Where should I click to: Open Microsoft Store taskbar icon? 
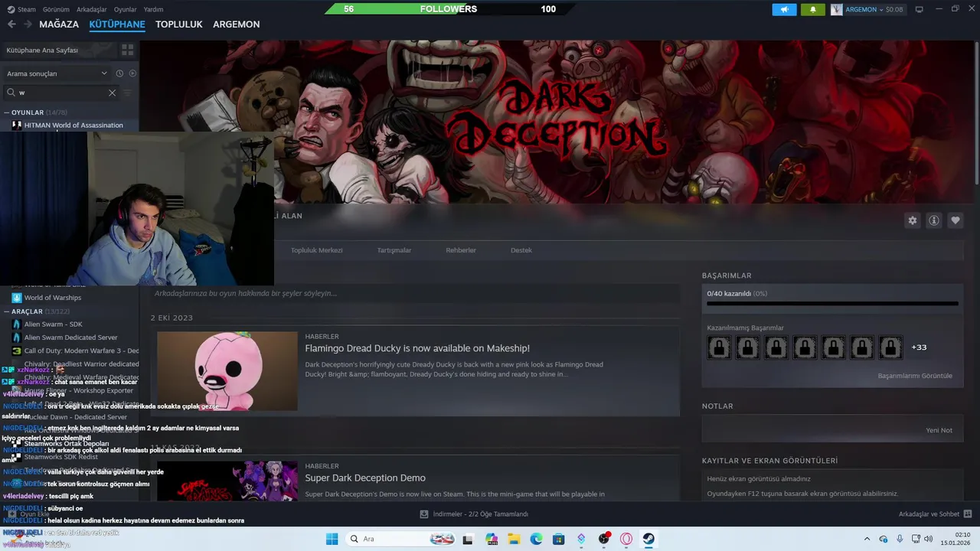point(559,539)
